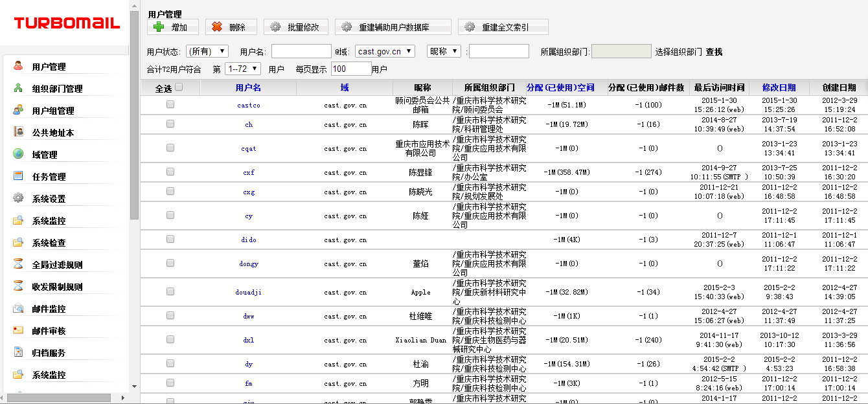Click the red X icon on 删除
Viewport: 868px width, 404px height.
[x=217, y=27]
